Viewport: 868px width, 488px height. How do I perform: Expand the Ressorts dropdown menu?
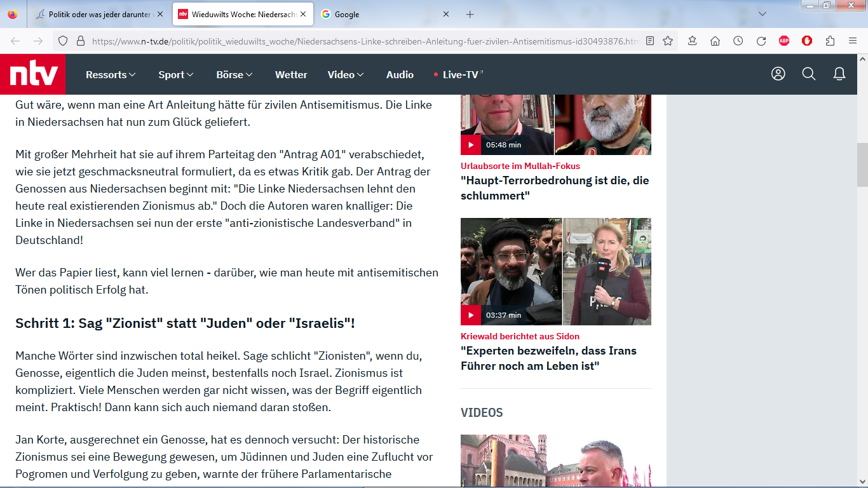tap(111, 74)
